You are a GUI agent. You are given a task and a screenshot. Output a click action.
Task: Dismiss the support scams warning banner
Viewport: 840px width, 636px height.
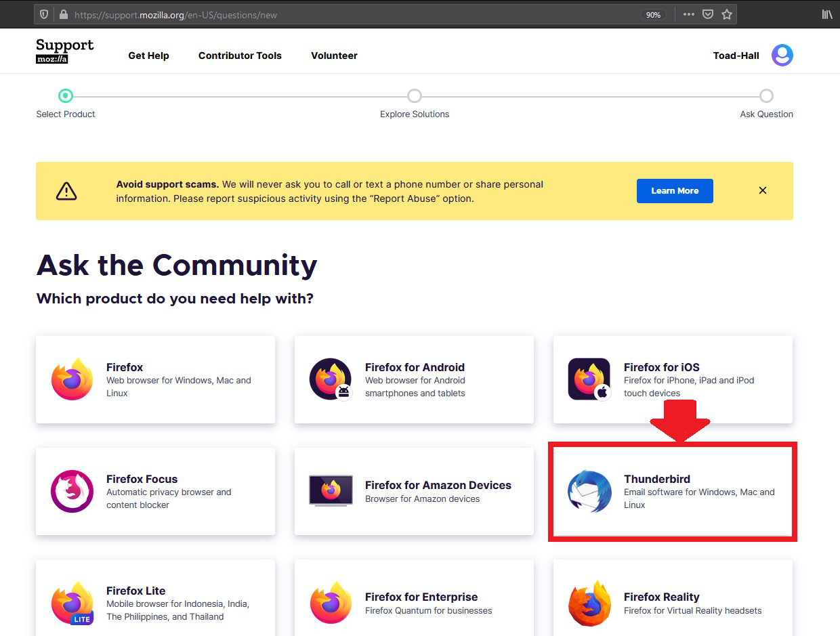pos(762,191)
